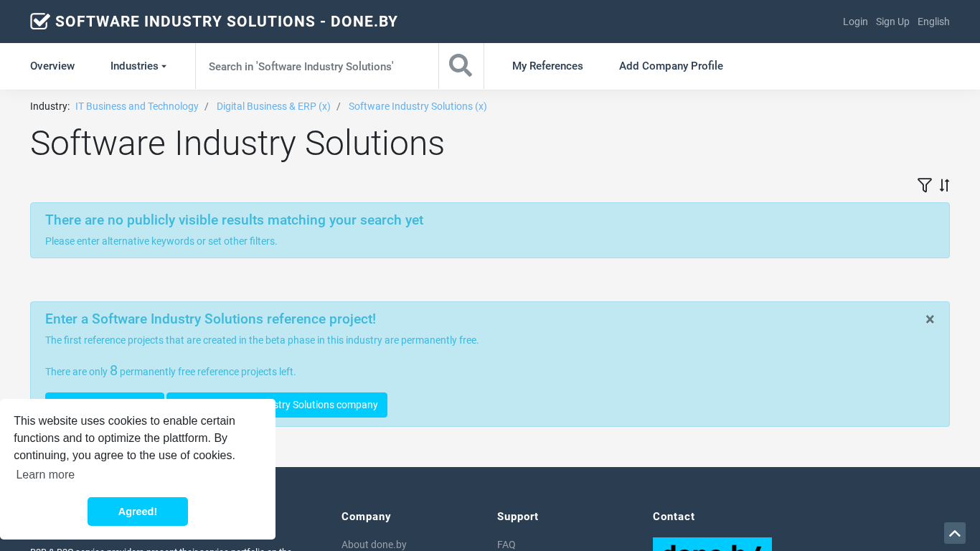The width and height of the screenshot is (980, 551).
Task: Open the cookie Learn more link
Action: tap(45, 474)
